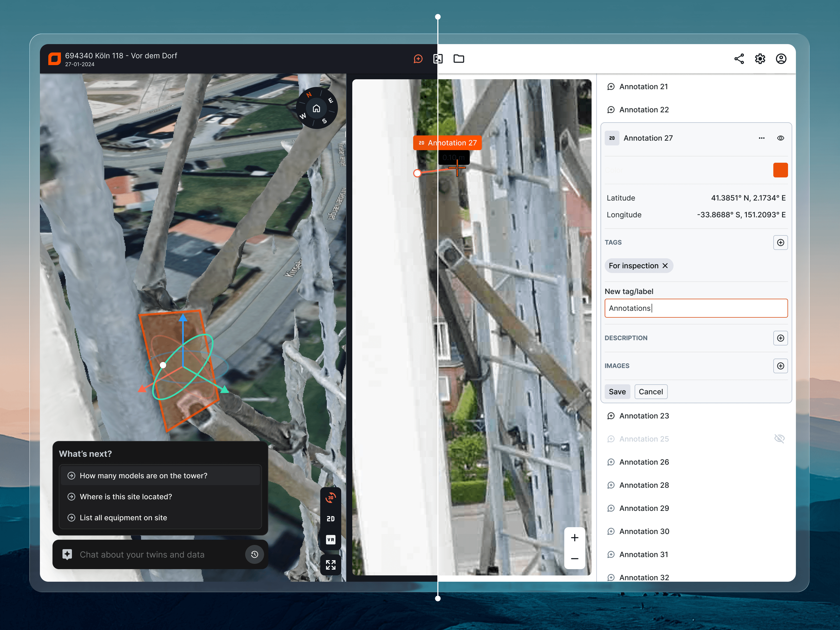Remove the For inspection tag
840x630 pixels.
pos(665,266)
